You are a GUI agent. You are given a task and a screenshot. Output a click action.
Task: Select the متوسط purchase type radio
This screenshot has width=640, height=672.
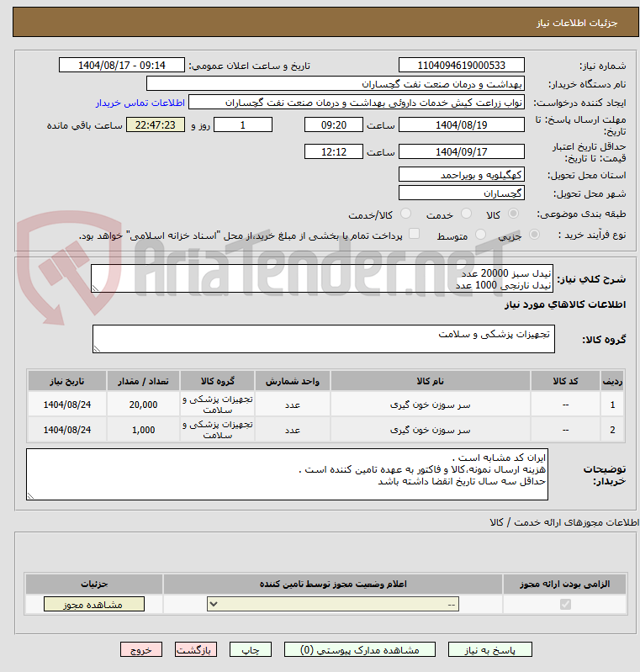(x=480, y=235)
